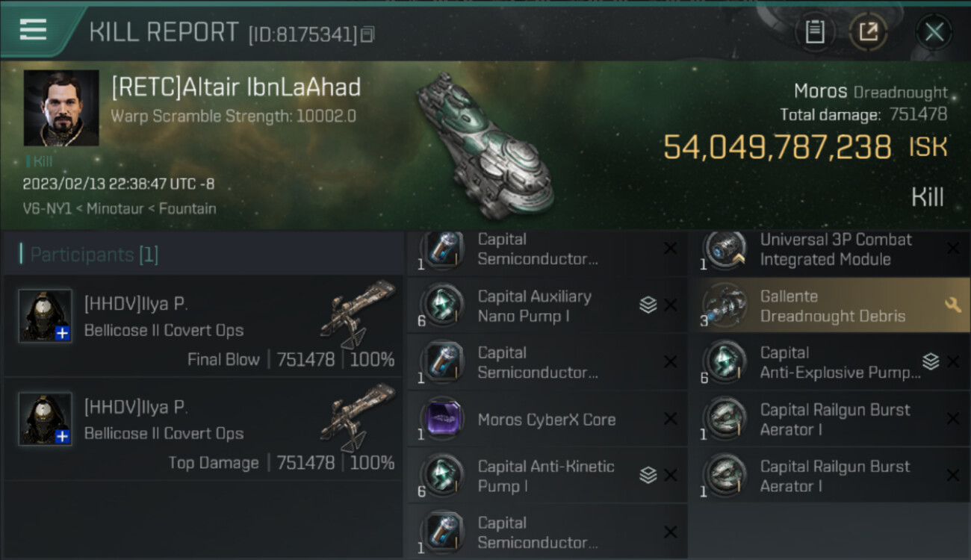This screenshot has height=560, width=971.
Task: Click the clipboard icon in the header
Action: 814,32
